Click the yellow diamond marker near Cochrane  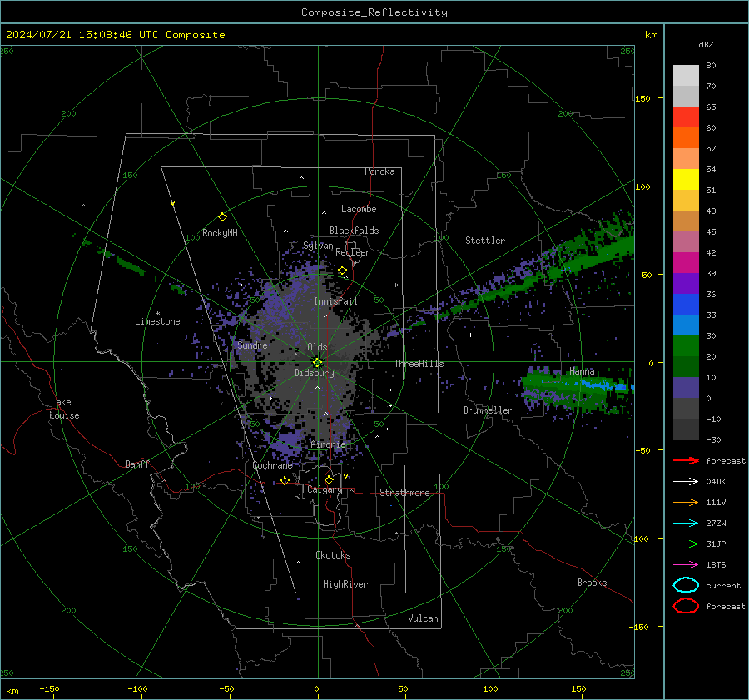[285, 480]
